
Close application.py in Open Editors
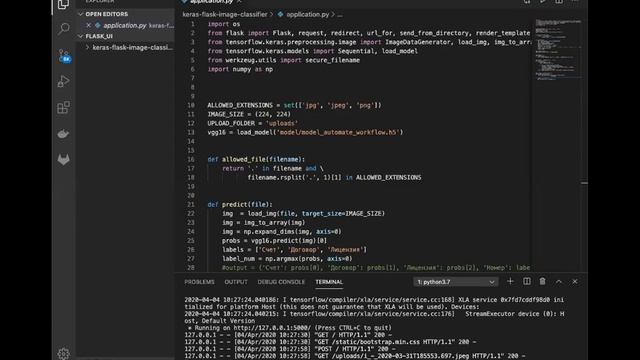coord(89,25)
